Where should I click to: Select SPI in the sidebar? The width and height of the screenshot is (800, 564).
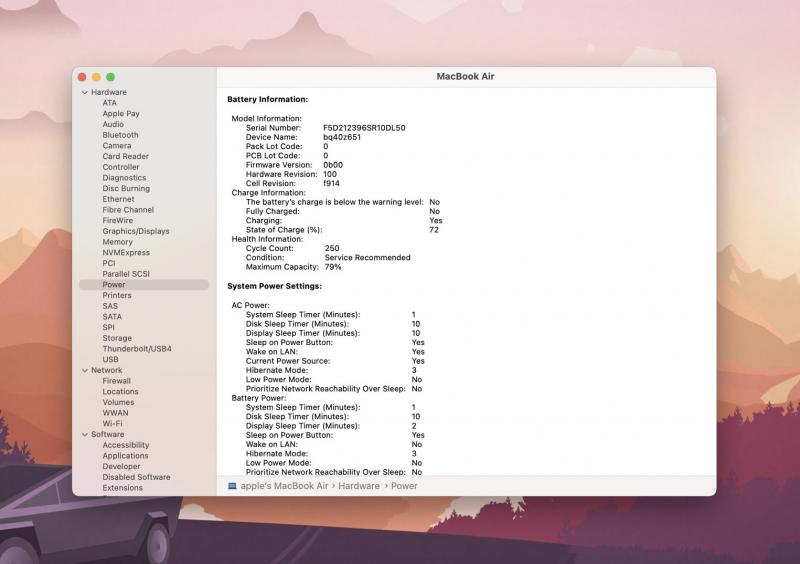coord(109,328)
